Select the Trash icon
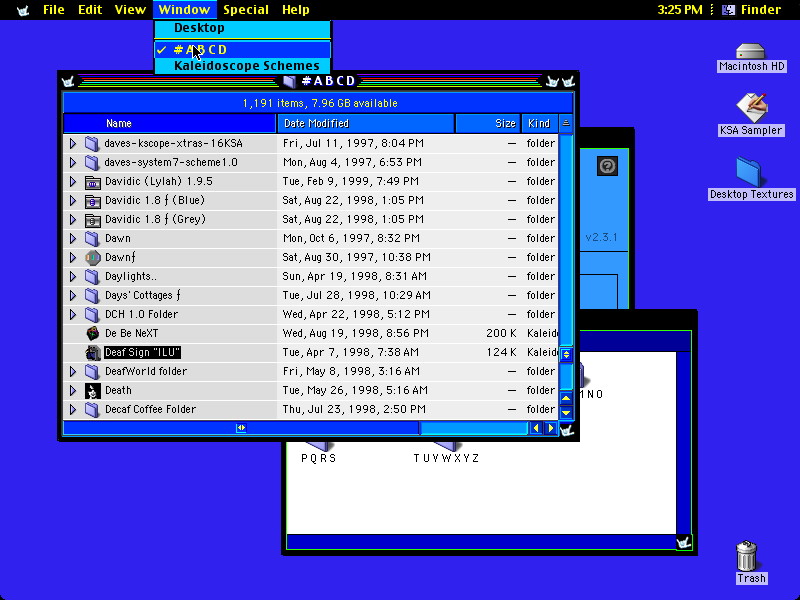The width and height of the screenshot is (800, 600). point(746,556)
